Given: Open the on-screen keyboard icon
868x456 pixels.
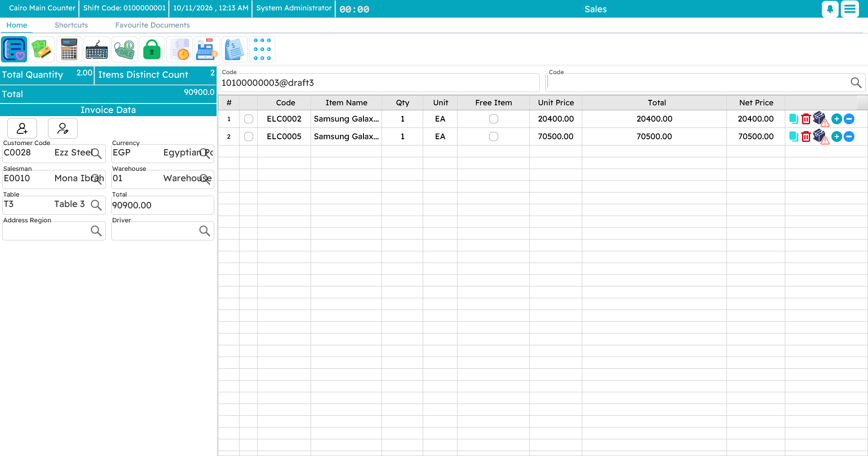Looking at the screenshot, I should tap(97, 49).
